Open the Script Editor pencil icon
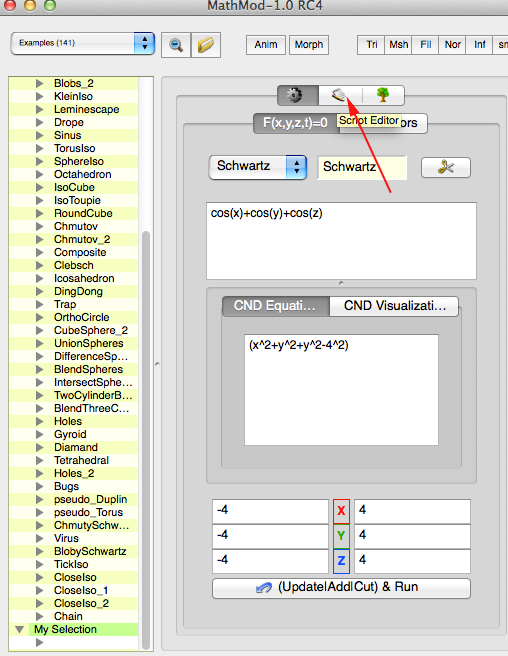The image size is (508, 656). 340,95
